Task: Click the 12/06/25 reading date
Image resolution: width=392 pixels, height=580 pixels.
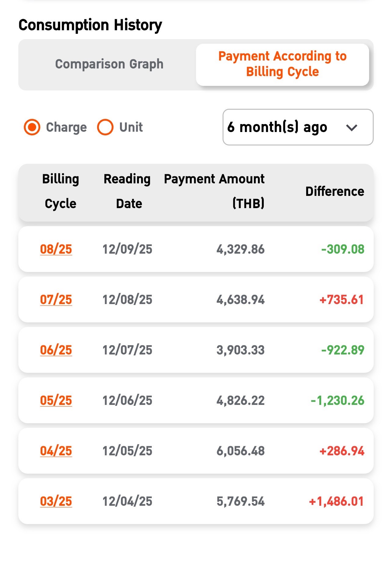Action: pyautogui.click(x=127, y=401)
